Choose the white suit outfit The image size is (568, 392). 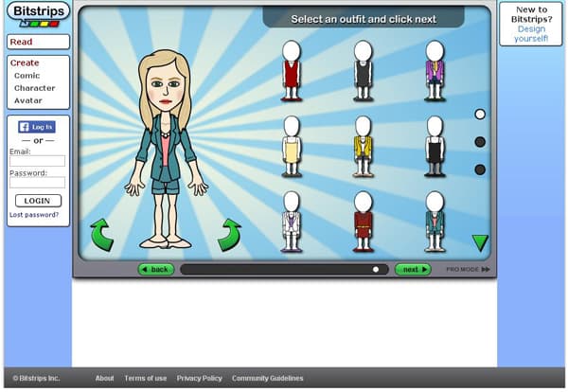(x=292, y=222)
